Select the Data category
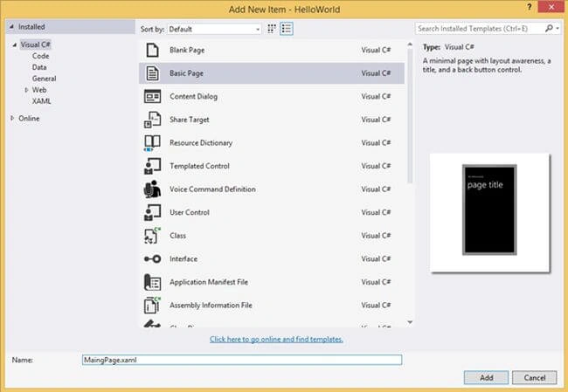Screen dimensions: 568x392 tap(39, 67)
